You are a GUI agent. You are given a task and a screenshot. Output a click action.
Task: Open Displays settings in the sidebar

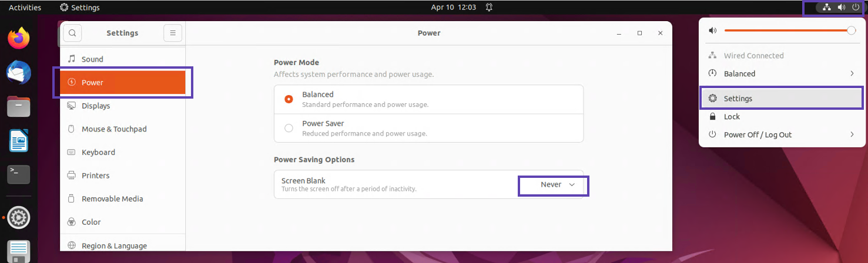[x=96, y=106]
